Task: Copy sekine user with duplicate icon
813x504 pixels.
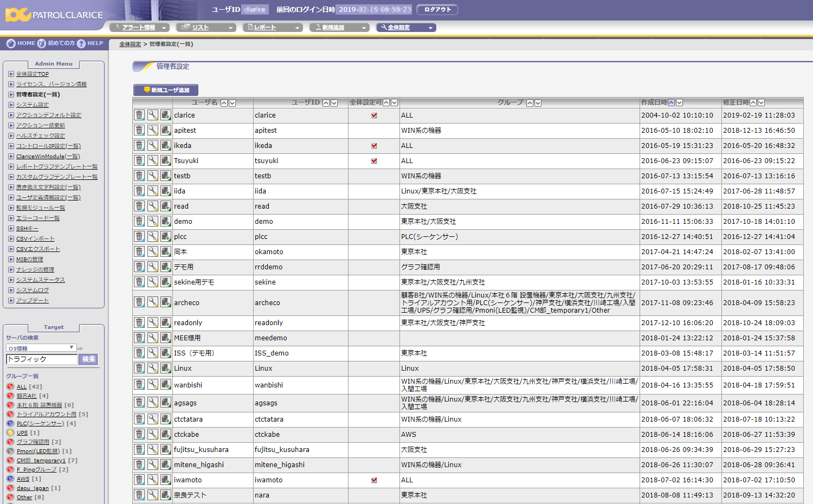Action: pyautogui.click(x=166, y=282)
